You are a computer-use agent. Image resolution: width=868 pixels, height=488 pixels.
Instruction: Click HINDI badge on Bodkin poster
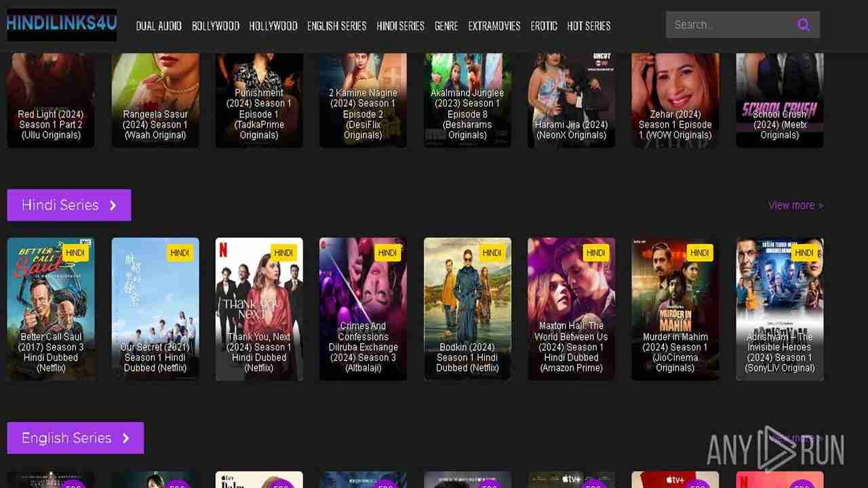(x=492, y=253)
